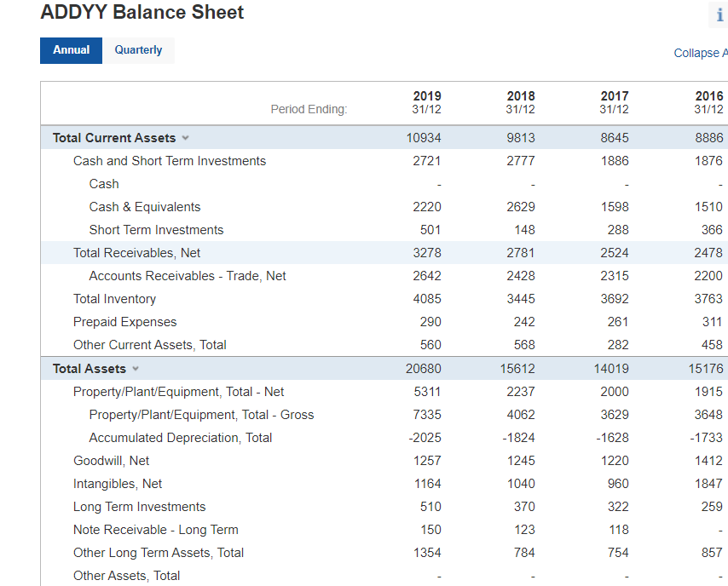Click the Cash & Equivalents row label
Screen dimensions: 728x586
coord(145,207)
